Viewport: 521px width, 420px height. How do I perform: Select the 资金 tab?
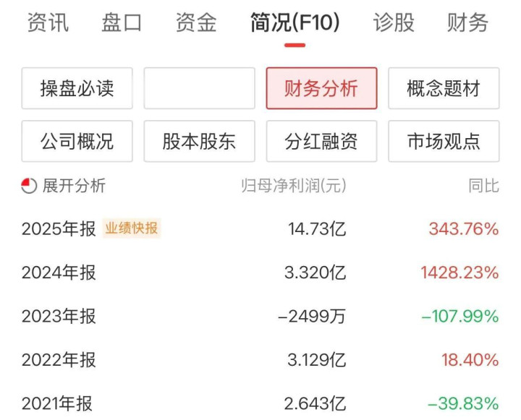tap(195, 23)
